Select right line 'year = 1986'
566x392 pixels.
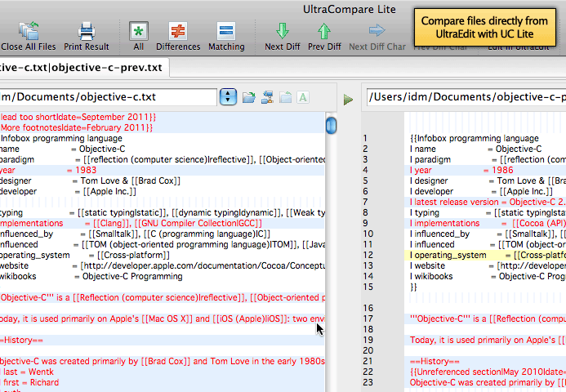click(x=485, y=171)
